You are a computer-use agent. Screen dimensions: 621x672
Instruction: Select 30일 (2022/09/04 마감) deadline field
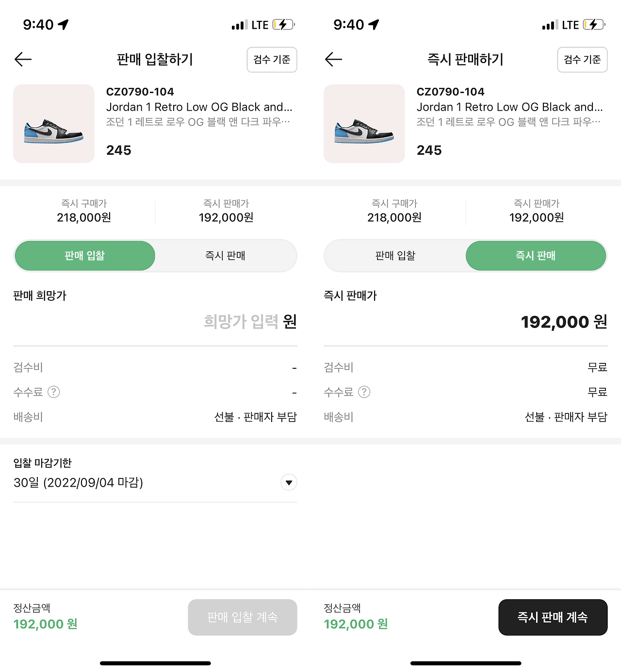79,483
